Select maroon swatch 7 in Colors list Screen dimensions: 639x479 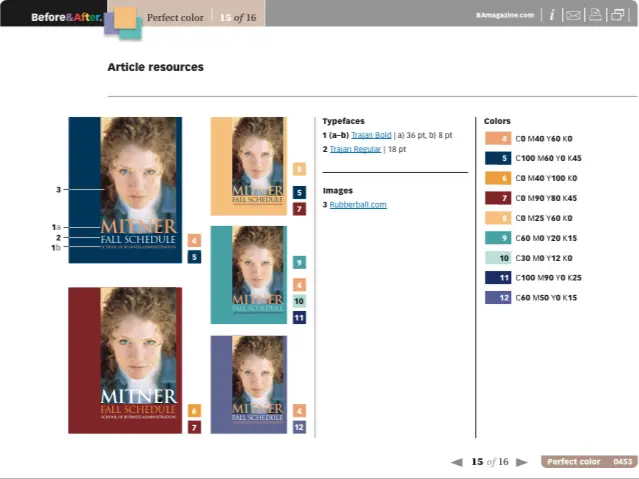pos(497,198)
